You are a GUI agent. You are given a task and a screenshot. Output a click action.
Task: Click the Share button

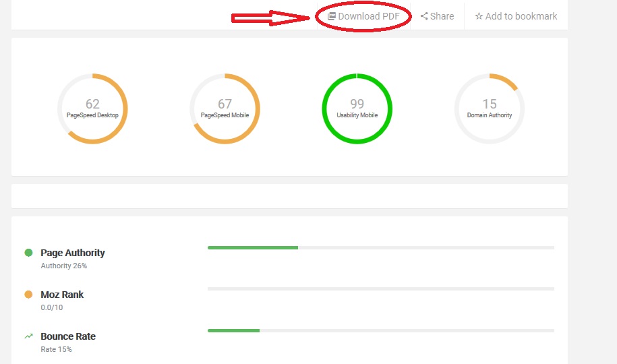pos(437,16)
